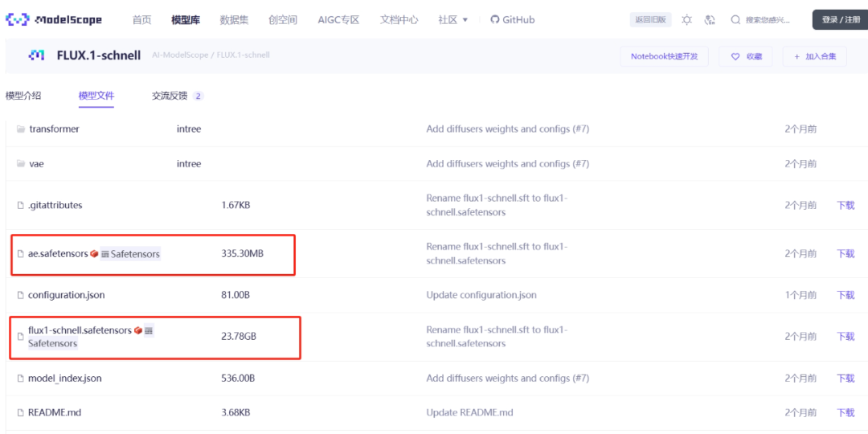Open the transformer folder name
The width and height of the screenshot is (868, 434).
55,129
